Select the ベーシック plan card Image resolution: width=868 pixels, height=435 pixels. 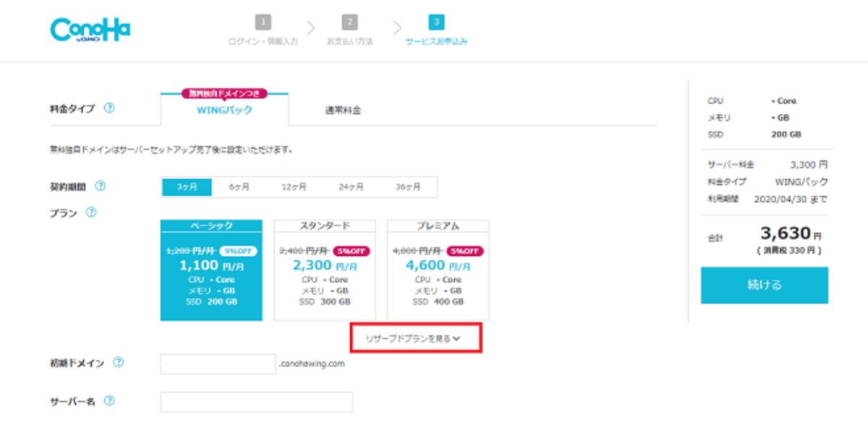pyautogui.click(x=211, y=270)
